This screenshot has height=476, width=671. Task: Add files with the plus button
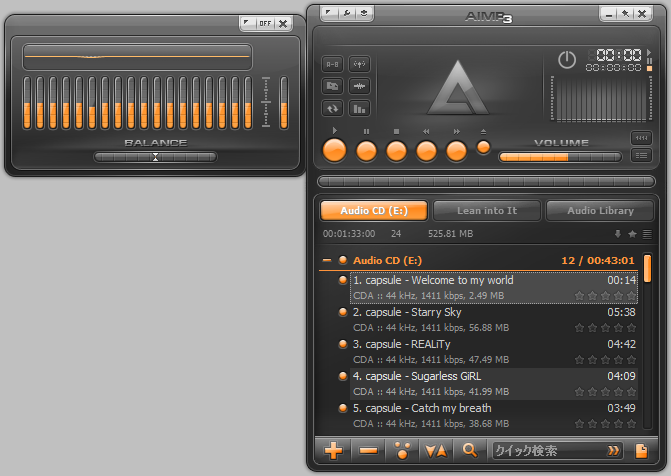[333, 450]
